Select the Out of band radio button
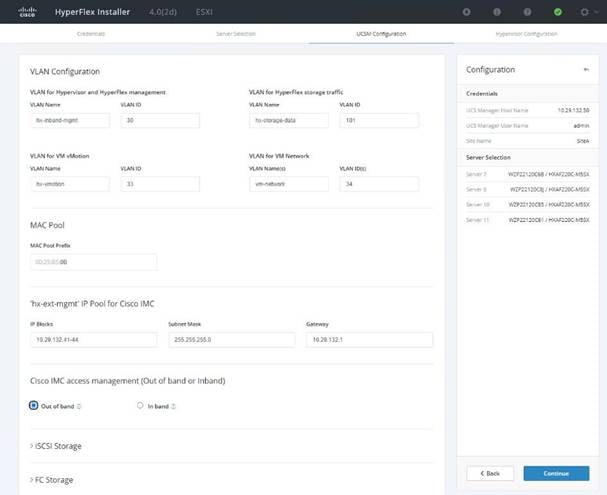Viewport: 607px width, 495px height. 34,405
